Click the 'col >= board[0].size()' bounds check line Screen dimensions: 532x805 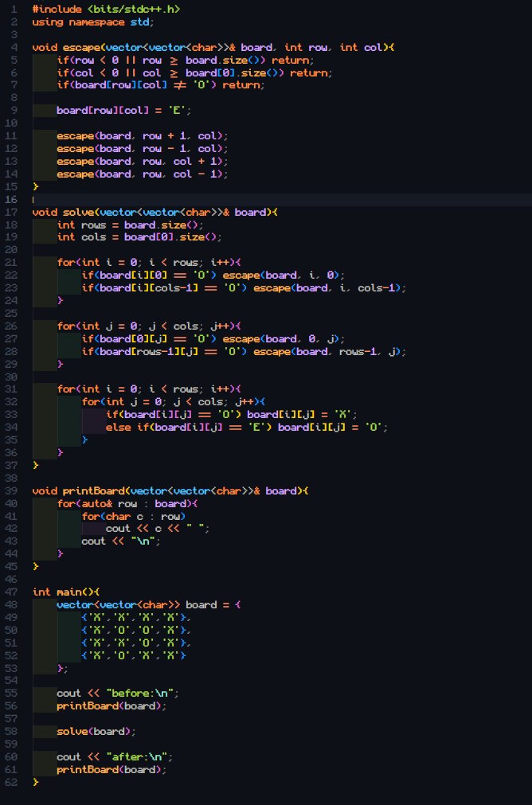(x=194, y=73)
